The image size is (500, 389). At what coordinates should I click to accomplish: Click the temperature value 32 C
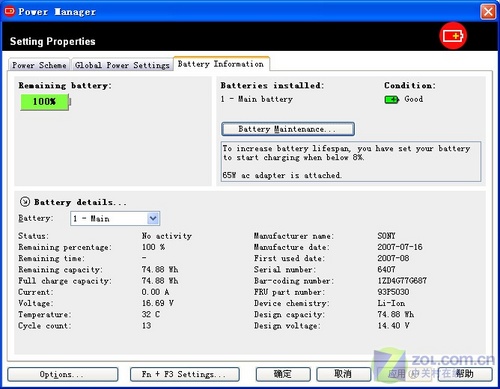[x=151, y=314]
